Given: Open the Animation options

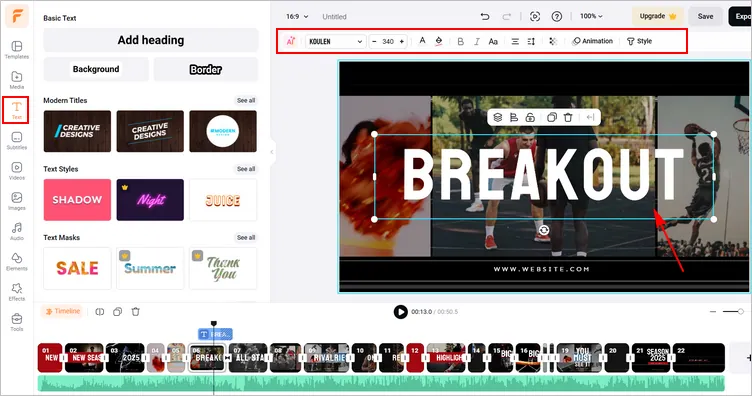Looking at the screenshot, I should [593, 41].
